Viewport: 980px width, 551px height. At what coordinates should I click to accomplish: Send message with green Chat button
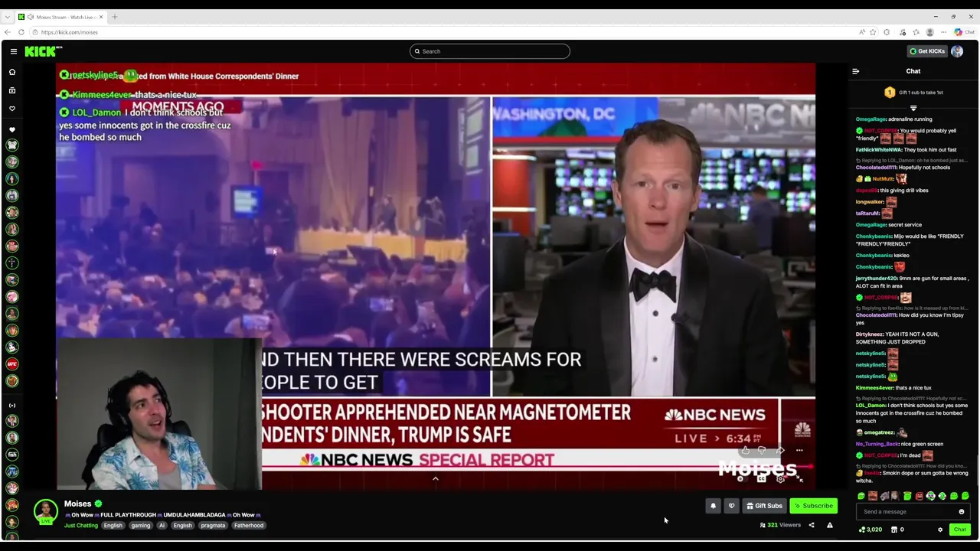click(x=959, y=530)
